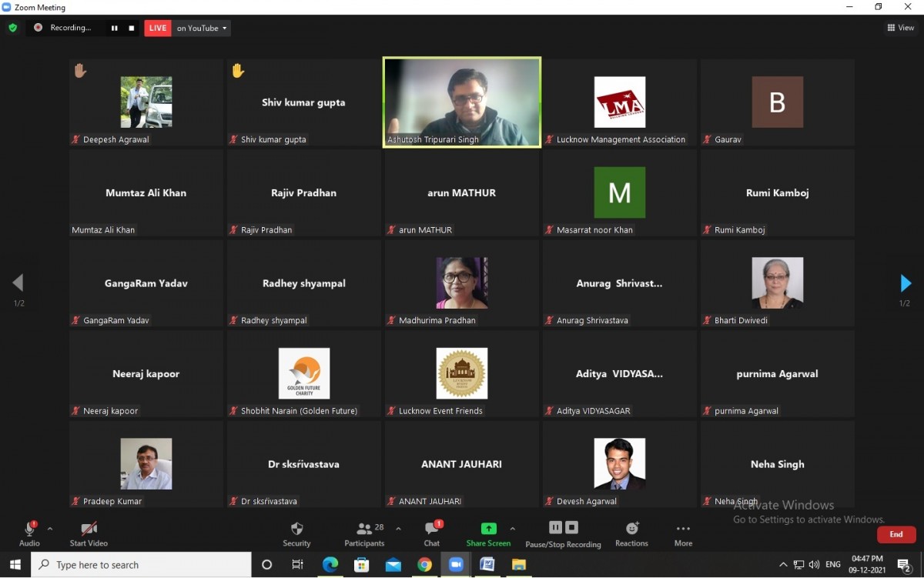Unmute the microphone with the Audio button

[29, 533]
